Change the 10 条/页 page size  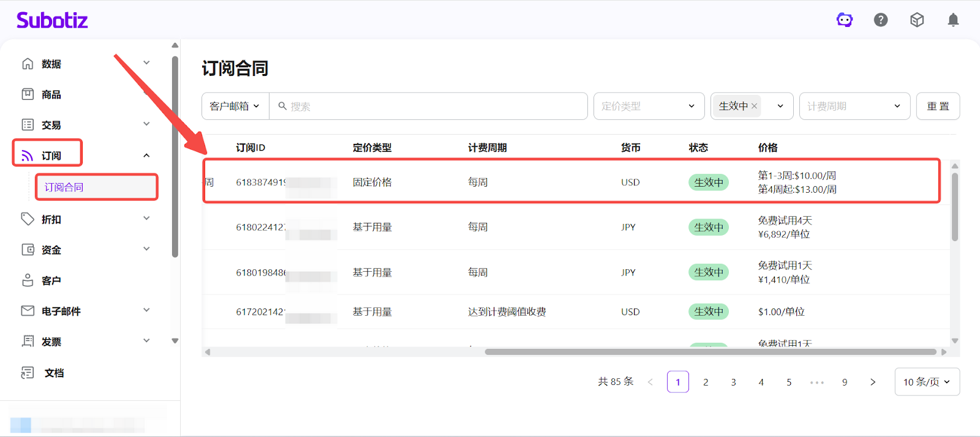[x=926, y=382]
